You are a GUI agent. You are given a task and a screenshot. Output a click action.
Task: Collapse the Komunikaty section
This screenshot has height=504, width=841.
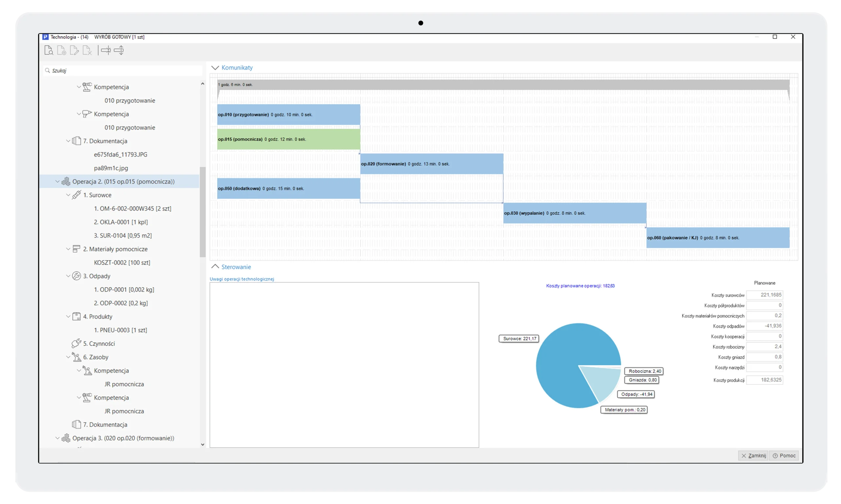click(215, 68)
